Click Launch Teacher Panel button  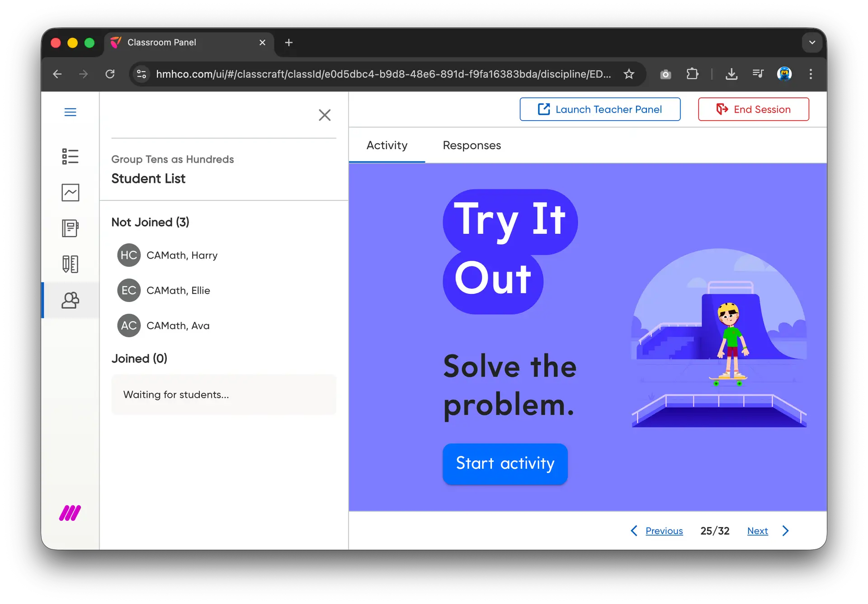(x=600, y=109)
